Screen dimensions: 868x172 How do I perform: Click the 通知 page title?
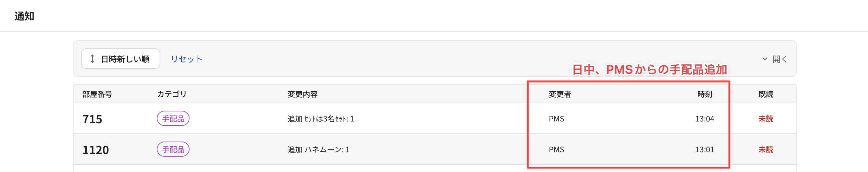24,16
